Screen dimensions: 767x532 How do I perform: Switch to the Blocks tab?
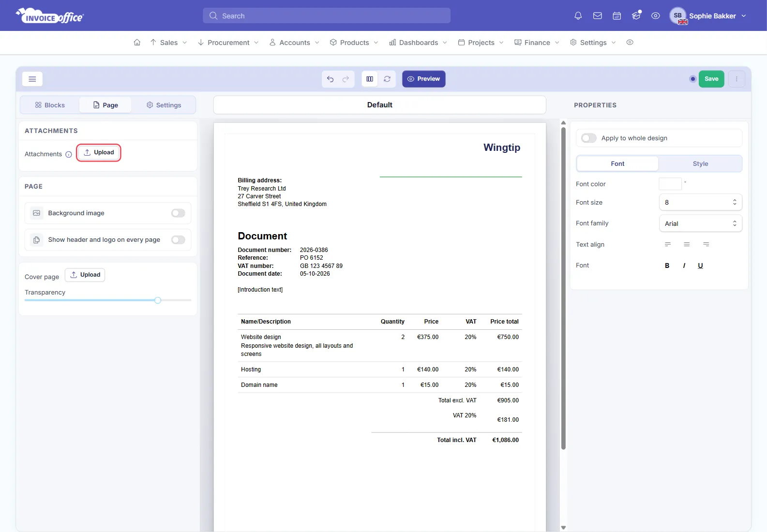point(50,105)
